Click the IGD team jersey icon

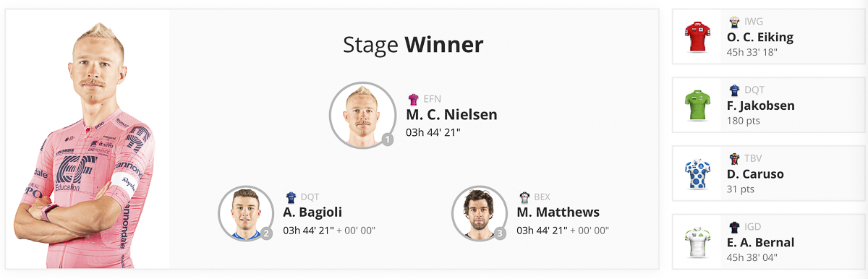coord(735,226)
